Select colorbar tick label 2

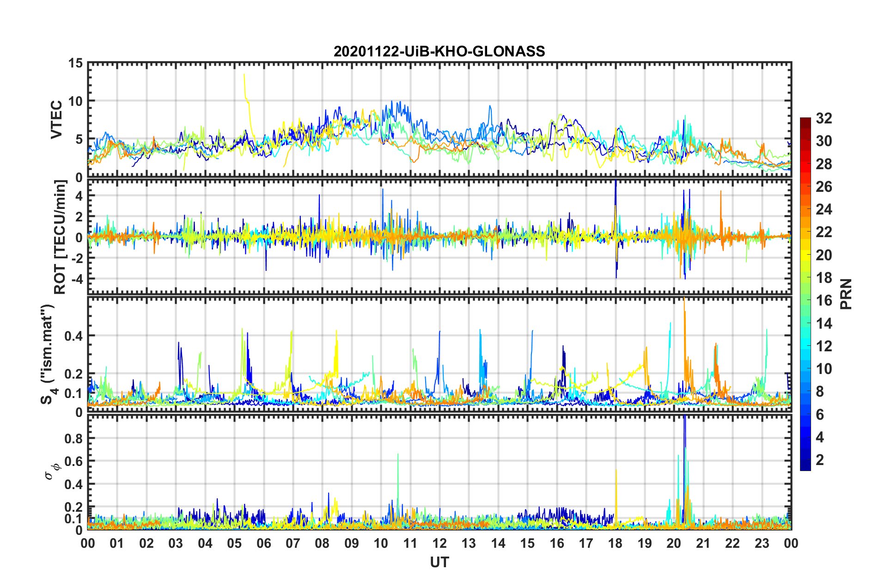pos(819,460)
